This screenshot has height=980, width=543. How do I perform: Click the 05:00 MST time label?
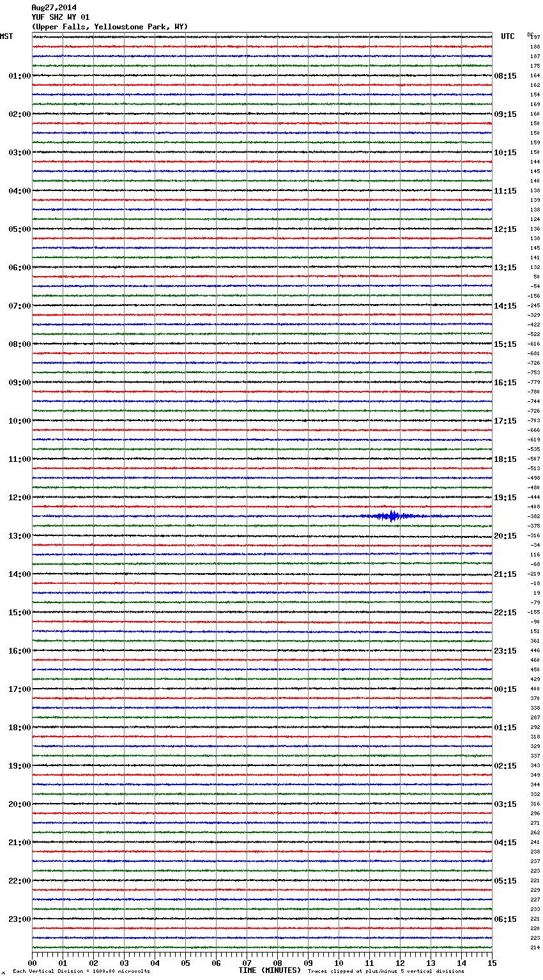pos(20,229)
